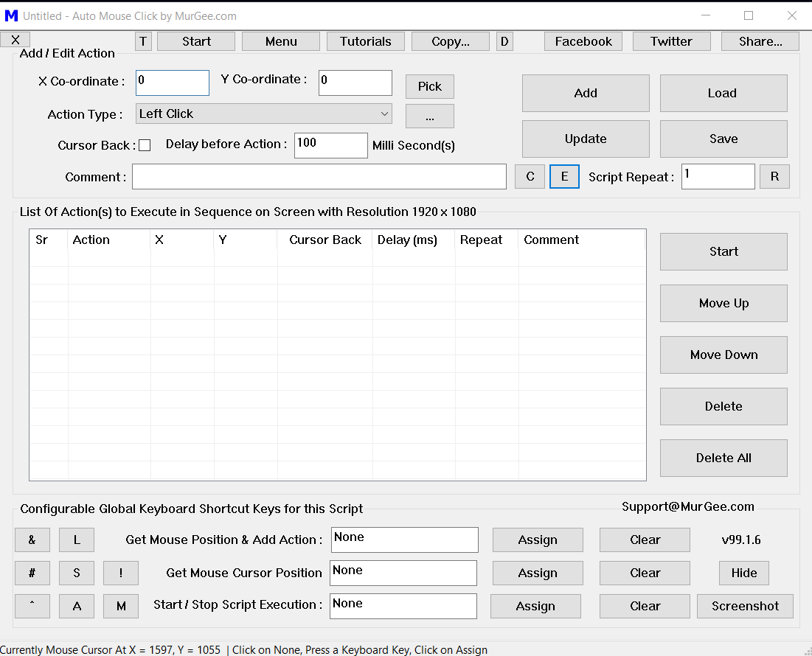812x656 pixels.
Task: Click the R icon beside Script Repeat
Action: [x=774, y=176]
